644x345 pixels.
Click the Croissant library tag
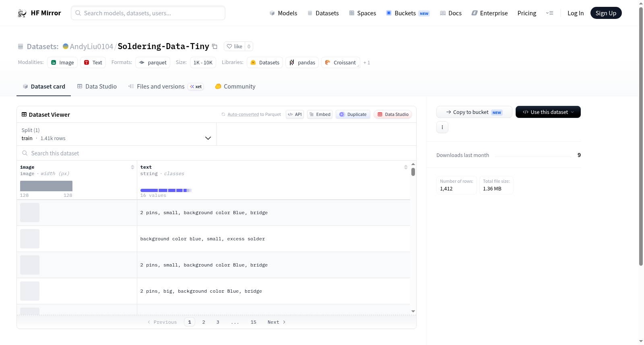click(341, 62)
